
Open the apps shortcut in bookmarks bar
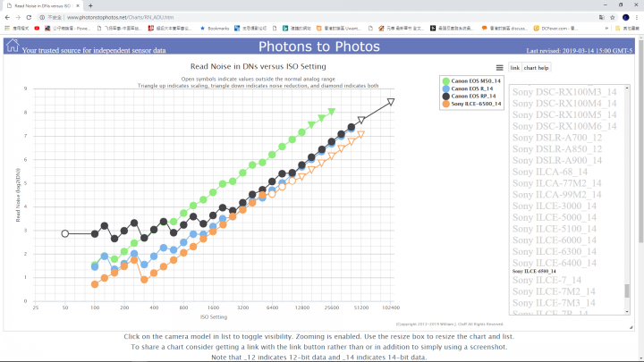pyautogui.click(x=16, y=29)
